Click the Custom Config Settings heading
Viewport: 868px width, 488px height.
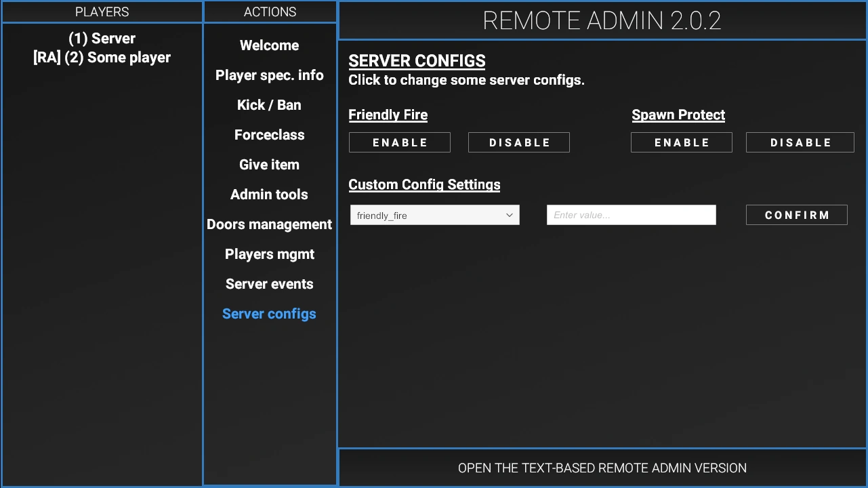424,184
